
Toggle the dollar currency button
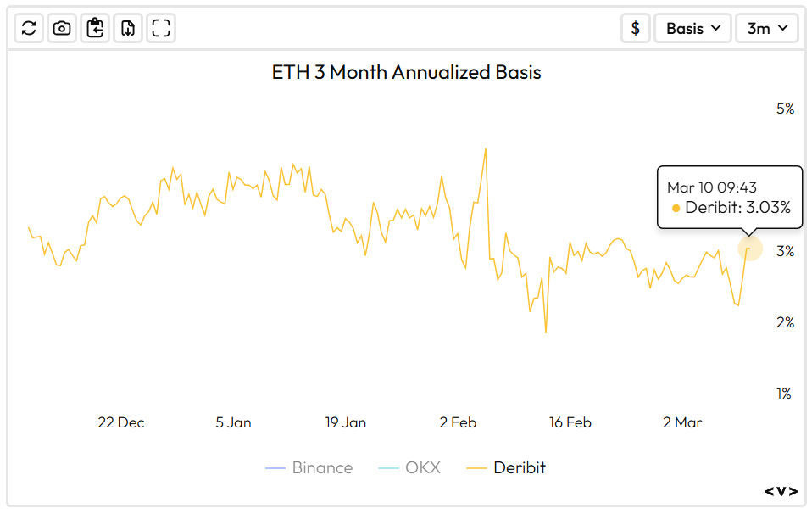click(x=635, y=28)
